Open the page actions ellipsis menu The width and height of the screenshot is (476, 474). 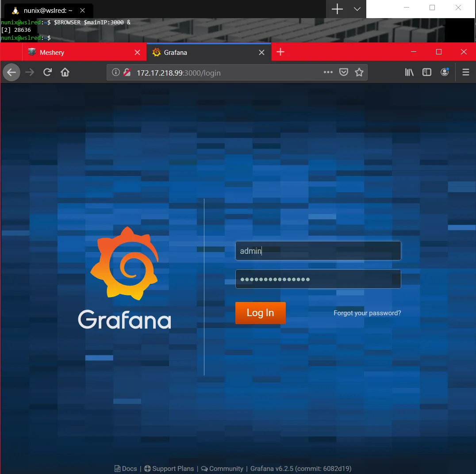(328, 72)
